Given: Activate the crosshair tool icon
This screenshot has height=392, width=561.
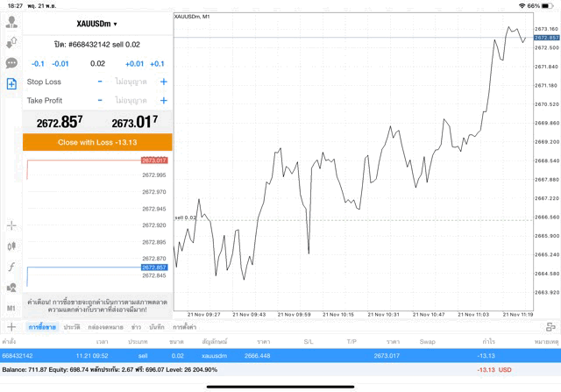Looking at the screenshot, I should click(x=11, y=225).
